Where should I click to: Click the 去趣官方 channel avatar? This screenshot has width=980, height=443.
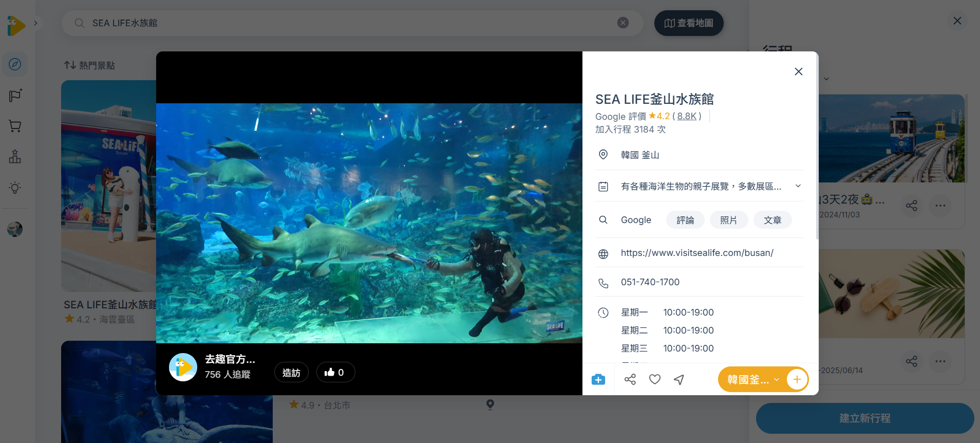[183, 367]
